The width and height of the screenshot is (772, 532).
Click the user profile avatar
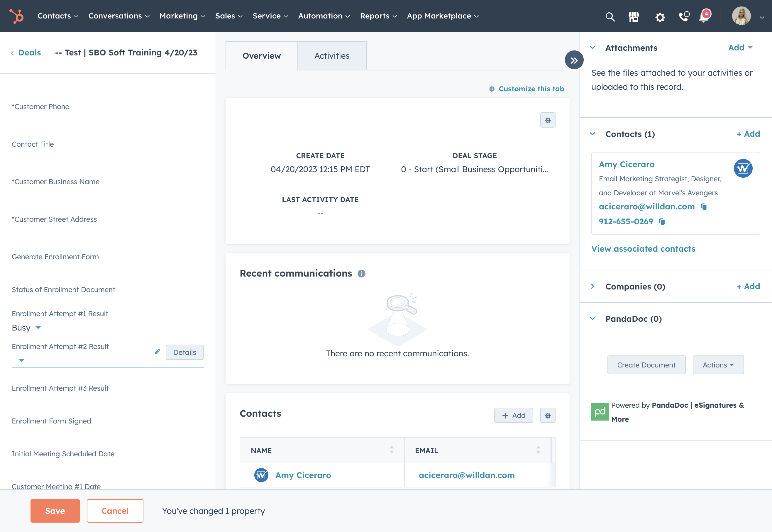click(x=741, y=16)
